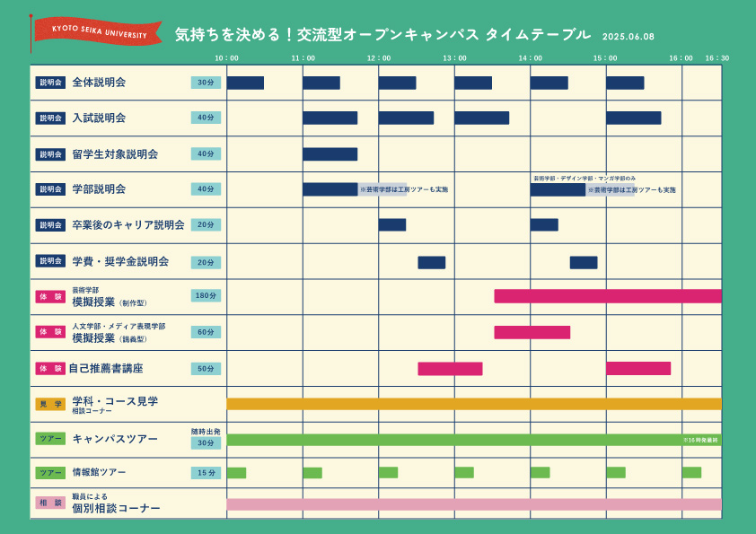Select the 15:00 自己推薦書講座 bar
756x534 pixels.
pos(639,369)
